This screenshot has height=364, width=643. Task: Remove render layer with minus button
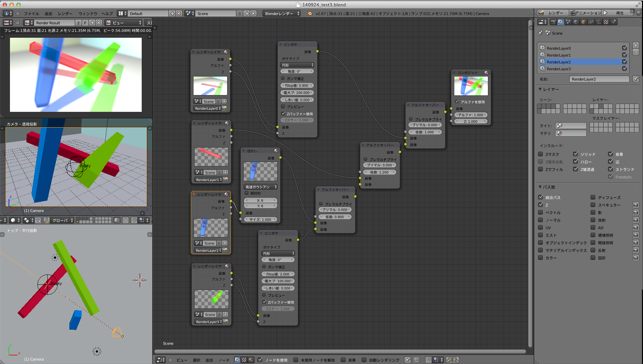pos(636,52)
